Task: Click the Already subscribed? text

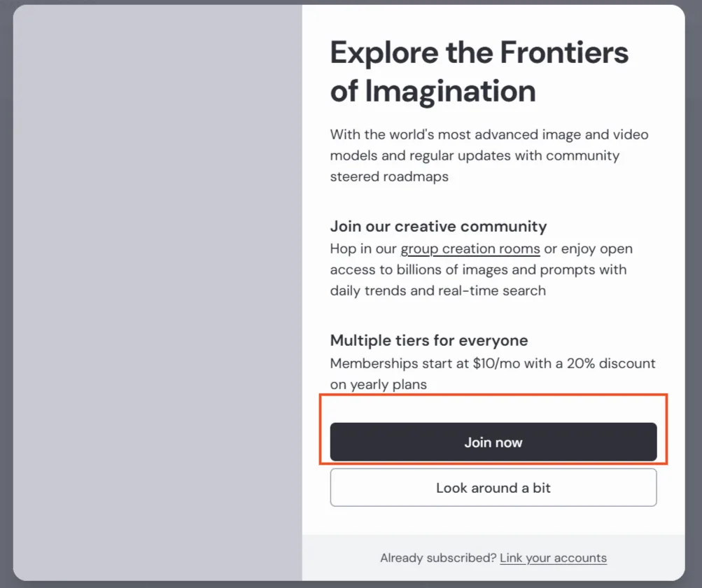Action: 437,558
